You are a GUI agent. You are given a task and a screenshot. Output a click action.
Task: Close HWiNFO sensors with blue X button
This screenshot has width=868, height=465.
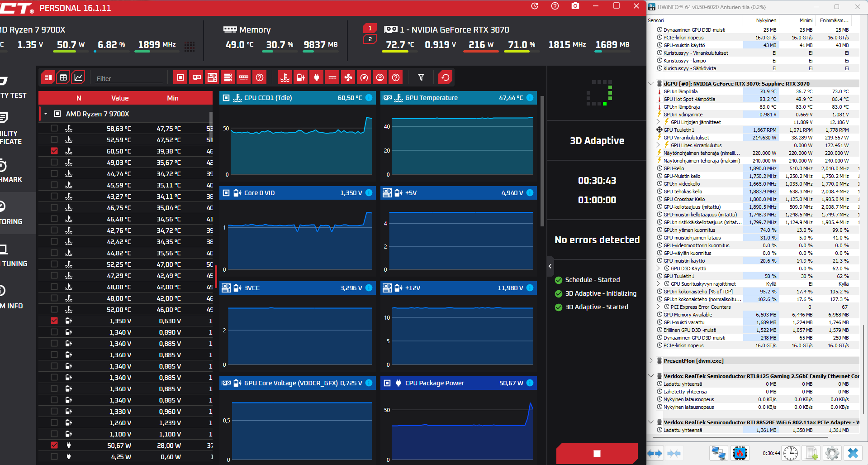pos(853,453)
